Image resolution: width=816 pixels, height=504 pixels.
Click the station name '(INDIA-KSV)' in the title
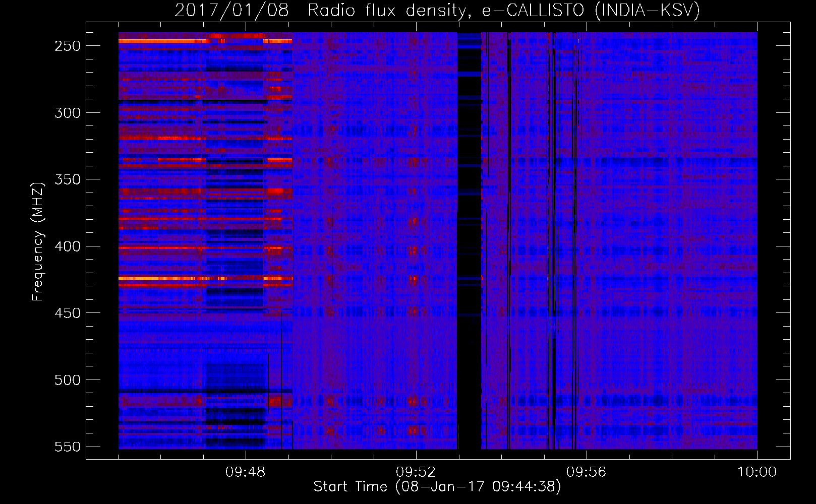(647, 10)
